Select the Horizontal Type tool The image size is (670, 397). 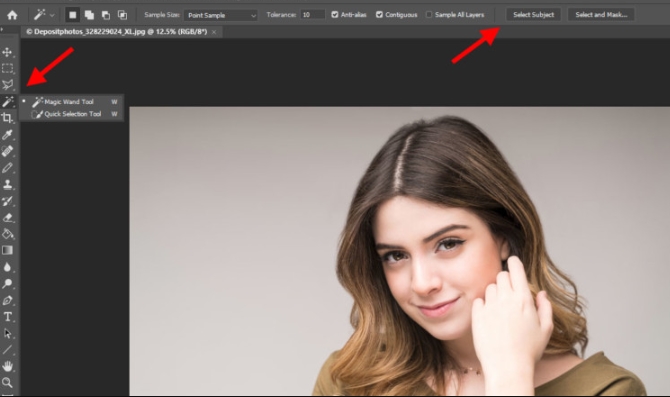point(7,317)
